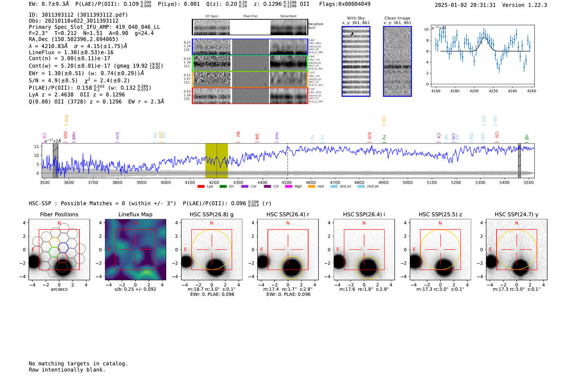Open the HSC SSP(26.8) g image
Image resolution: width=576 pixels, height=392 pixels.
click(x=211, y=249)
